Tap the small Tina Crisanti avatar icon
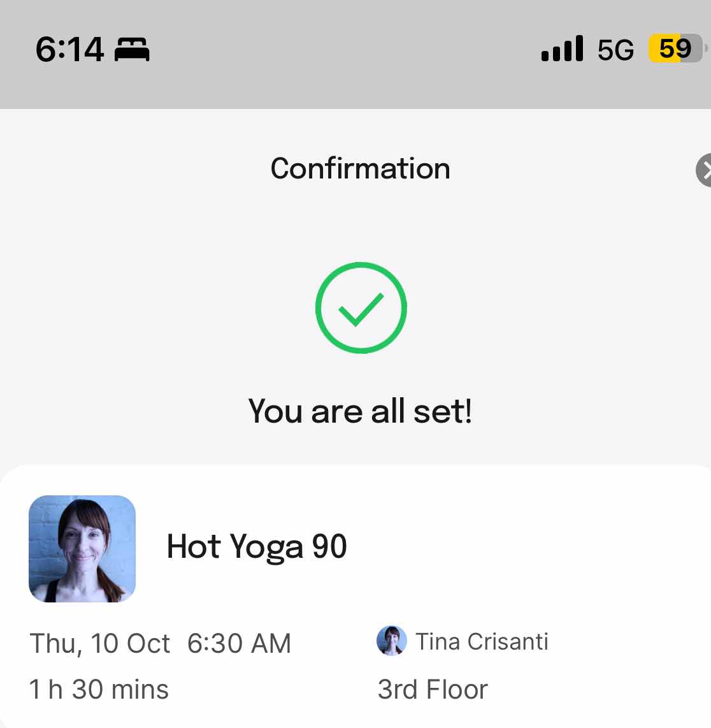Image resolution: width=711 pixels, height=728 pixels. coord(392,641)
